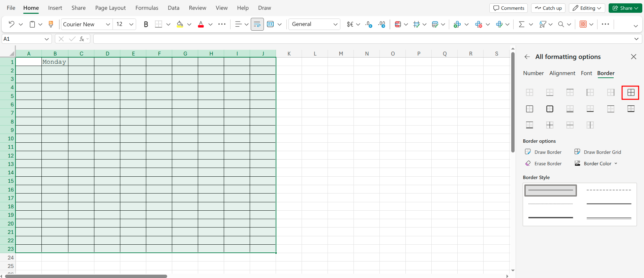Apply the Right Border preset

tap(611, 92)
